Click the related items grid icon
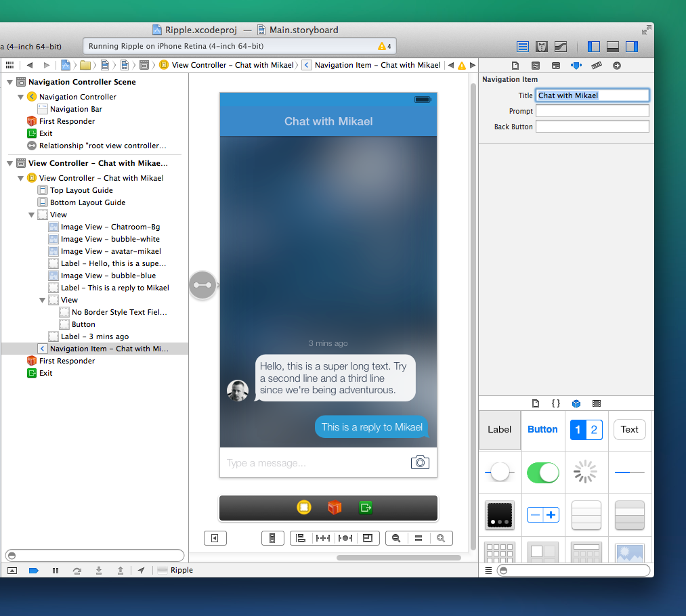 9,65
